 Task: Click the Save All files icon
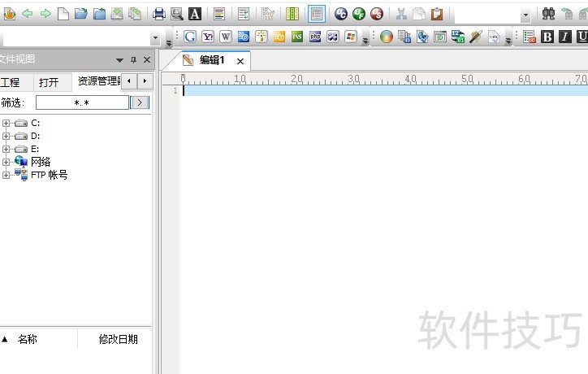tap(135, 15)
